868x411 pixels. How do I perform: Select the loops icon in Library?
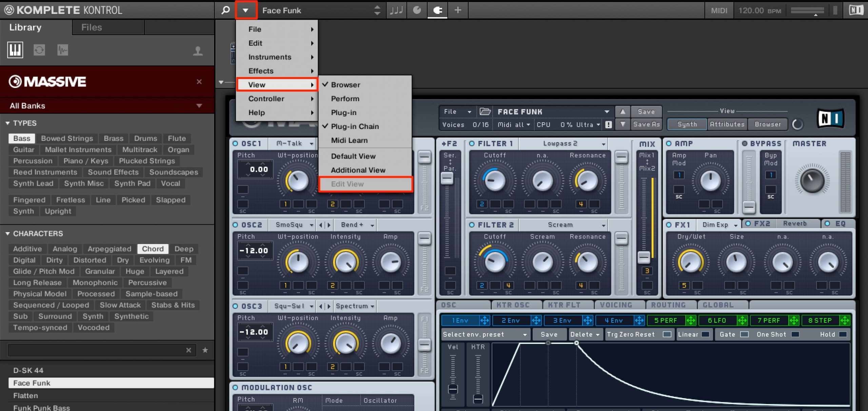[x=39, y=50]
